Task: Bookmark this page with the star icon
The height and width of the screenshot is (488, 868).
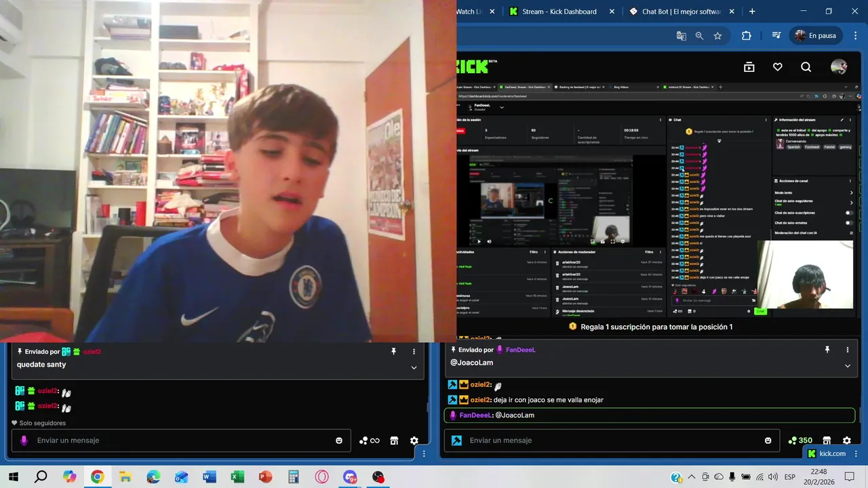Action: pos(717,36)
